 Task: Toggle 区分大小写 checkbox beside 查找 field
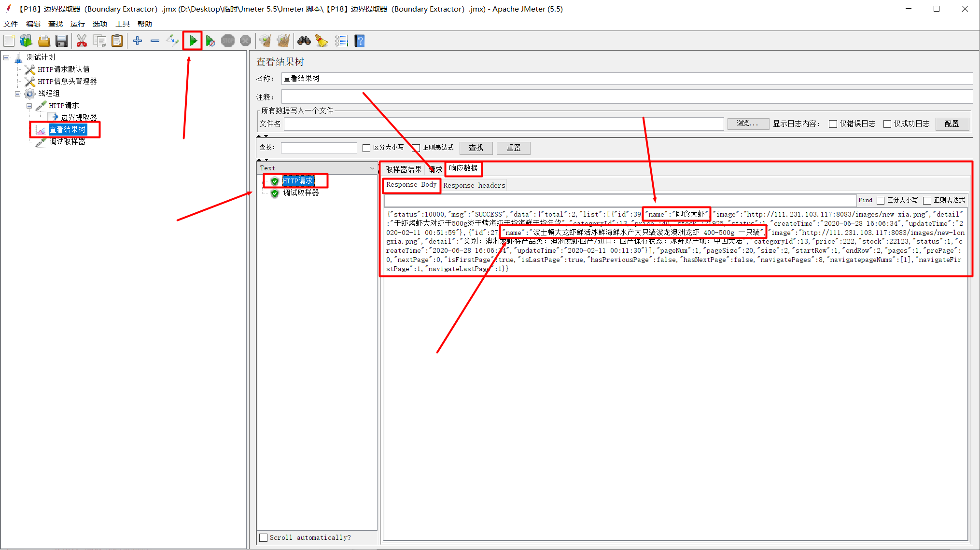click(366, 148)
